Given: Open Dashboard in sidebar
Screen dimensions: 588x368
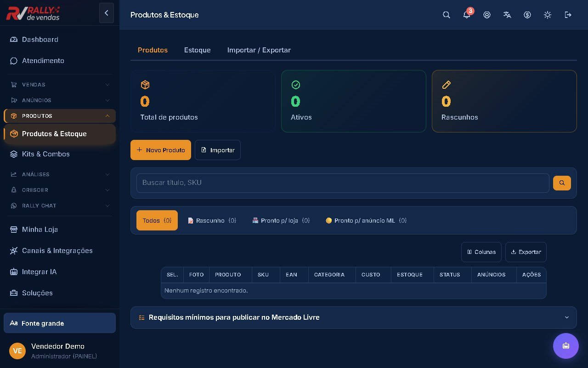Looking at the screenshot, I should tap(60, 40).
